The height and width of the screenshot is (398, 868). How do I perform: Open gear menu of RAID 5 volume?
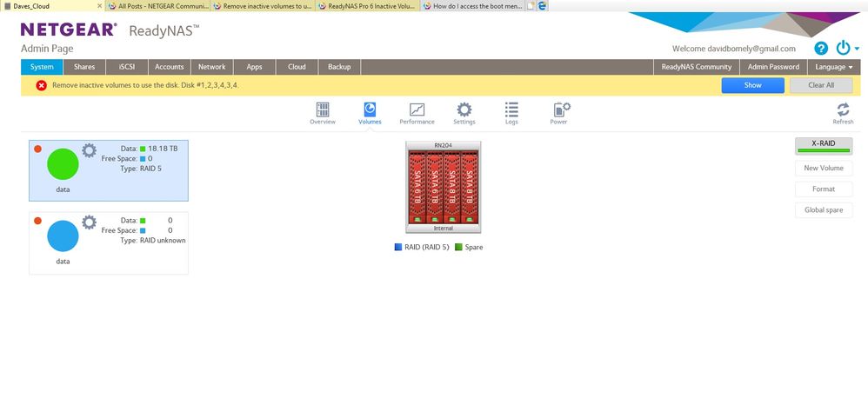click(x=89, y=150)
